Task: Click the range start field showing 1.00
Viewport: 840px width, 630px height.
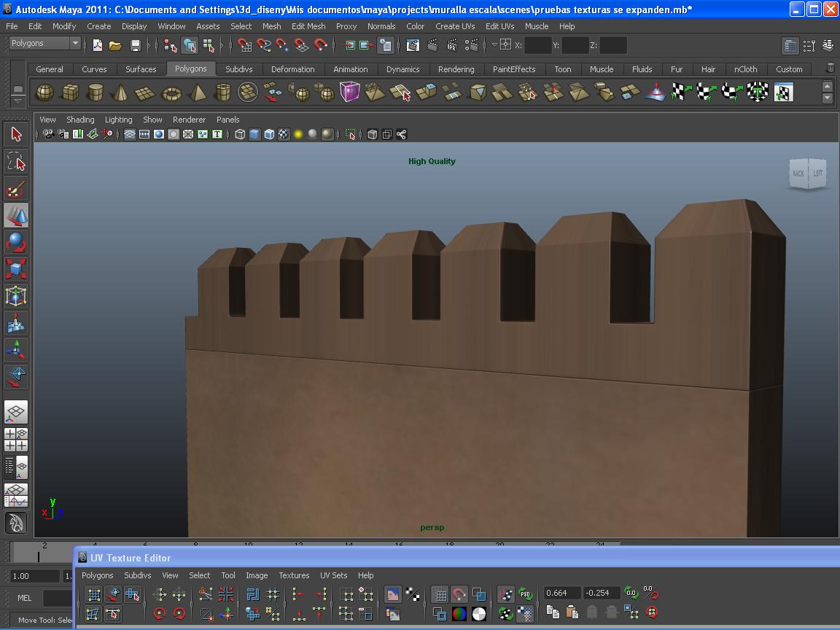Action: (x=35, y=576)
